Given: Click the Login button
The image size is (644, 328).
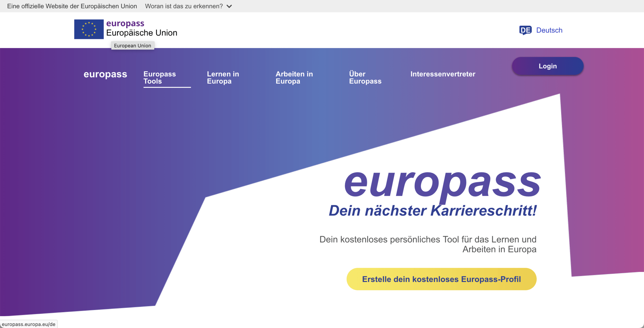Looking at the screenshot, I should pos(547,66).
